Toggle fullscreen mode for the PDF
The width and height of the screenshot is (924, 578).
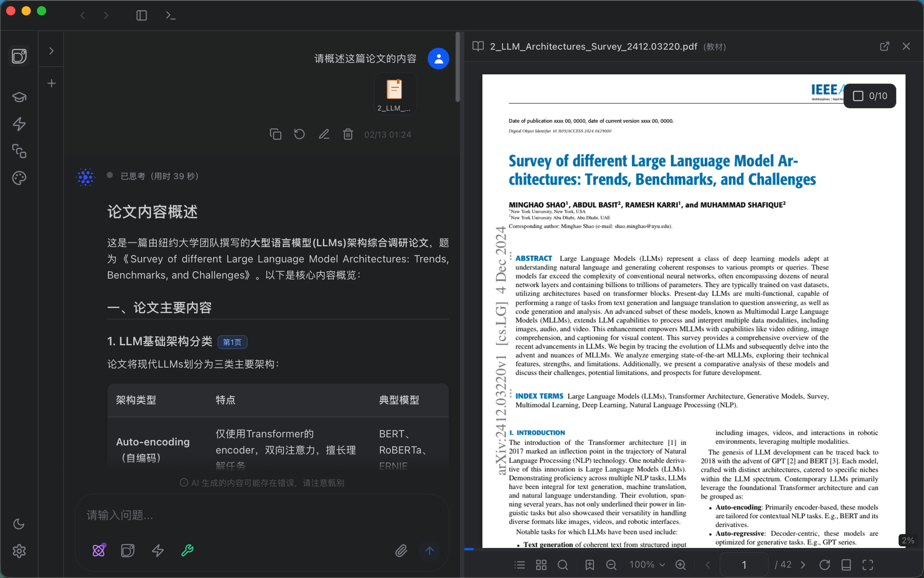click(868, 565)
